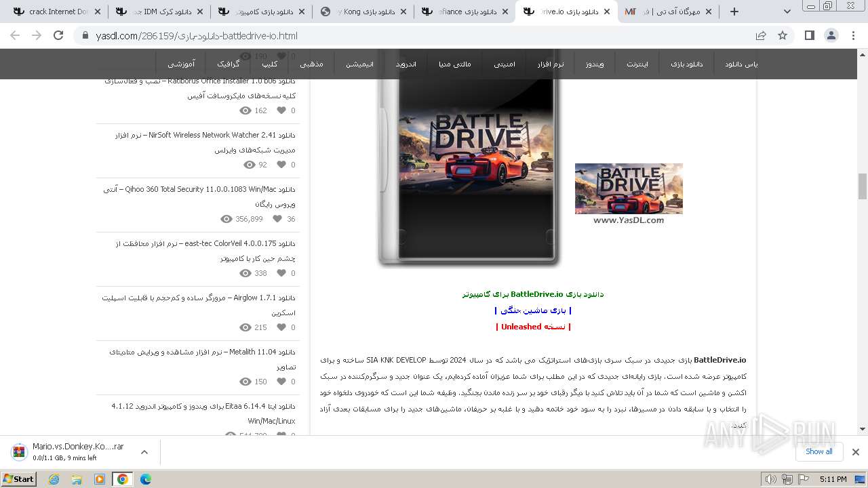The height and width of the screenshot is (488, 868).
Task: Open the اندروید nav menu item
Action: [406, 64]
